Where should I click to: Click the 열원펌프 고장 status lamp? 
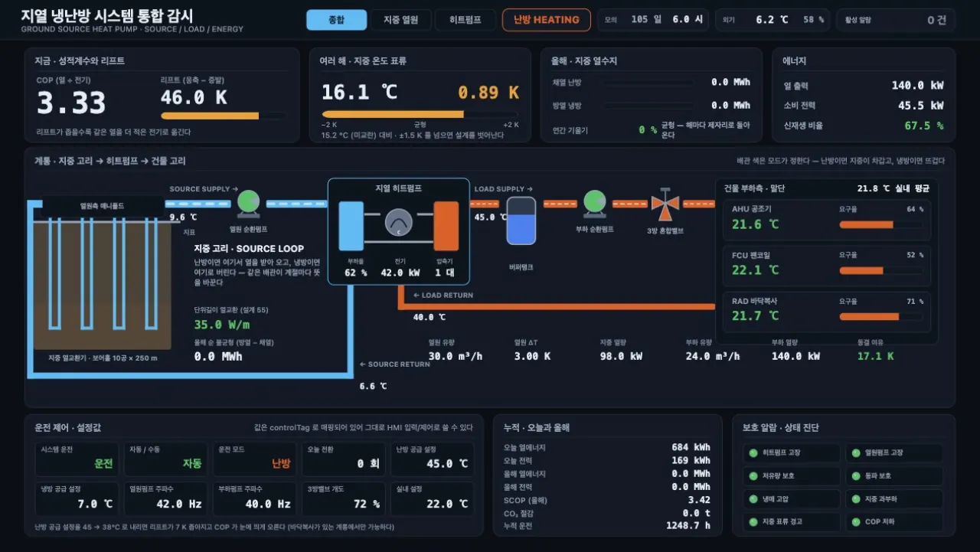pyautogui.click(x=857, y=452)
